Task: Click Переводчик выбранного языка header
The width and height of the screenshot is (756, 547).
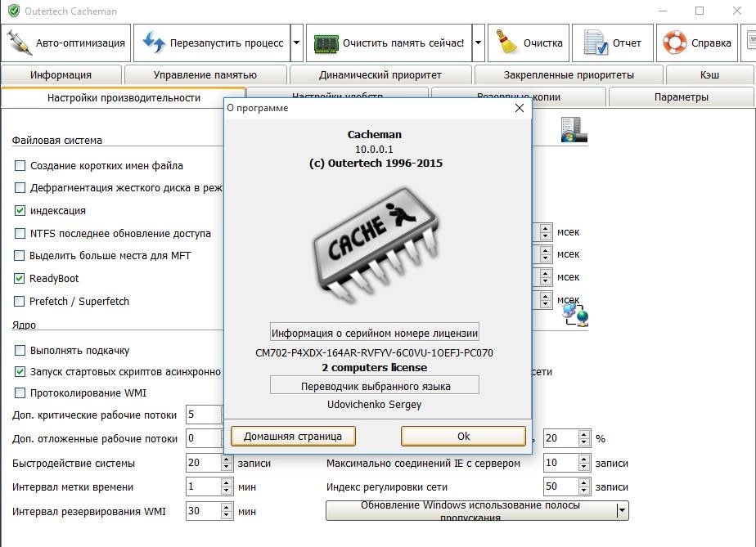Action: coord(375,386)
